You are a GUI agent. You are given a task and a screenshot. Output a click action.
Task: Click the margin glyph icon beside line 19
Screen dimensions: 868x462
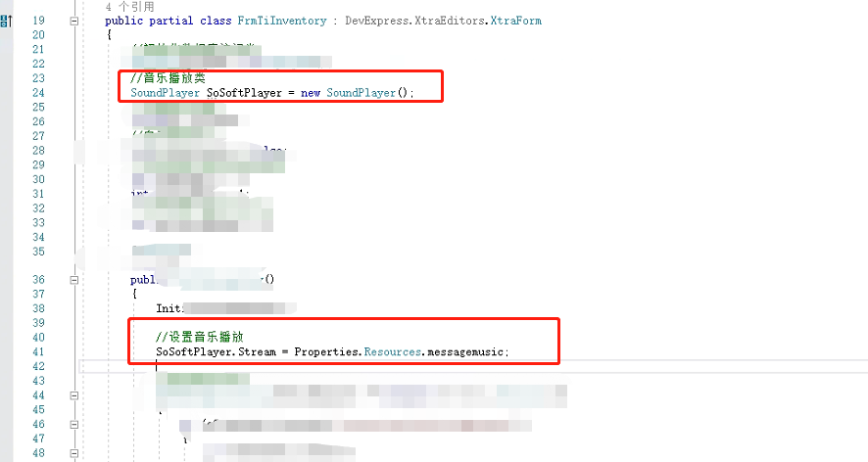pyautogui.click(x=6, y=21)
